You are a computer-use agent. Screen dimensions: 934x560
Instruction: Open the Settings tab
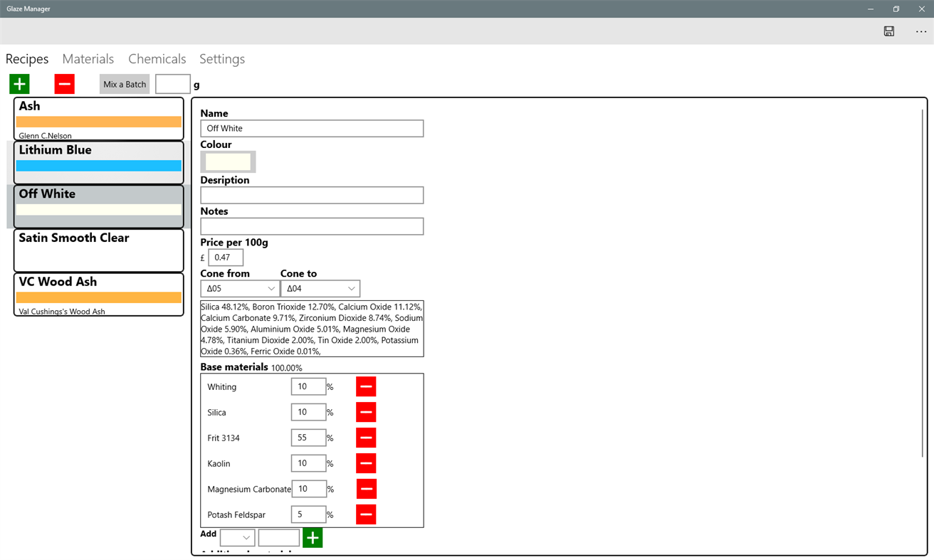pyautogui.click(x=221, y=58)
